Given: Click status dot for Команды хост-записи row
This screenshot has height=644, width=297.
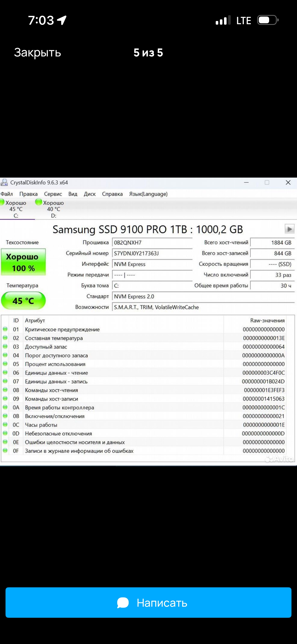Looking at the screenshot, I should (5, 398).
